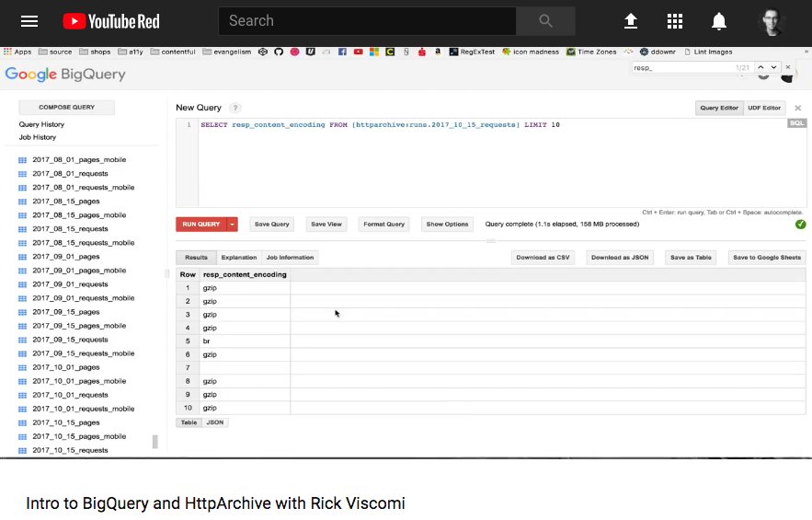Open the GitHub bookmark icon
The image size is (812, 520).
279,52
